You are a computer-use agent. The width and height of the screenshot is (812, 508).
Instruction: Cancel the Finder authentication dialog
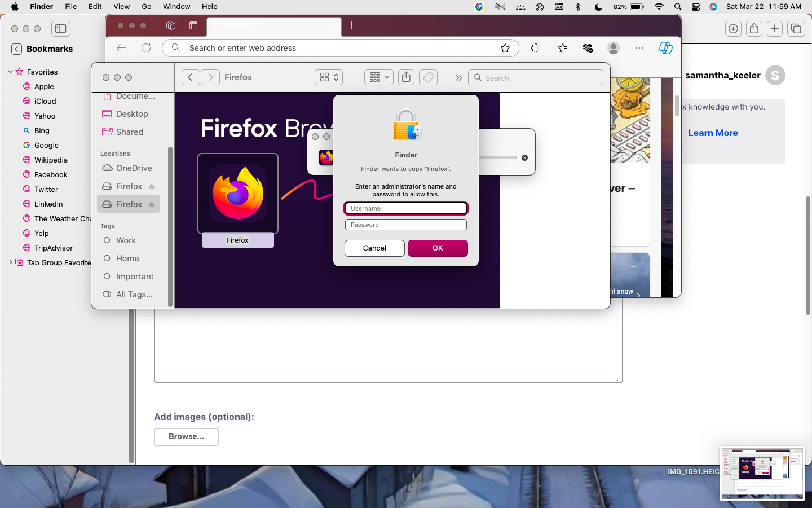tap(374, 248)
